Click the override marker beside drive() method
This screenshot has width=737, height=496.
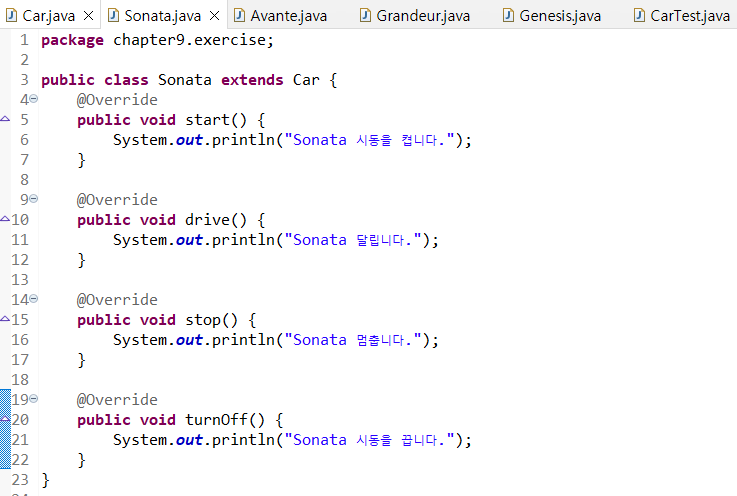tap(5, 220)
